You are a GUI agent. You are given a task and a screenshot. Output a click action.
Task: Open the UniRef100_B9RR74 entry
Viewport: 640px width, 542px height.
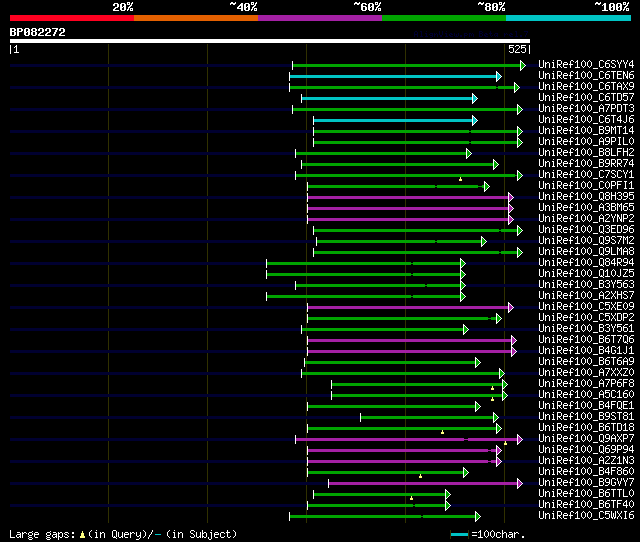[586, 164]
